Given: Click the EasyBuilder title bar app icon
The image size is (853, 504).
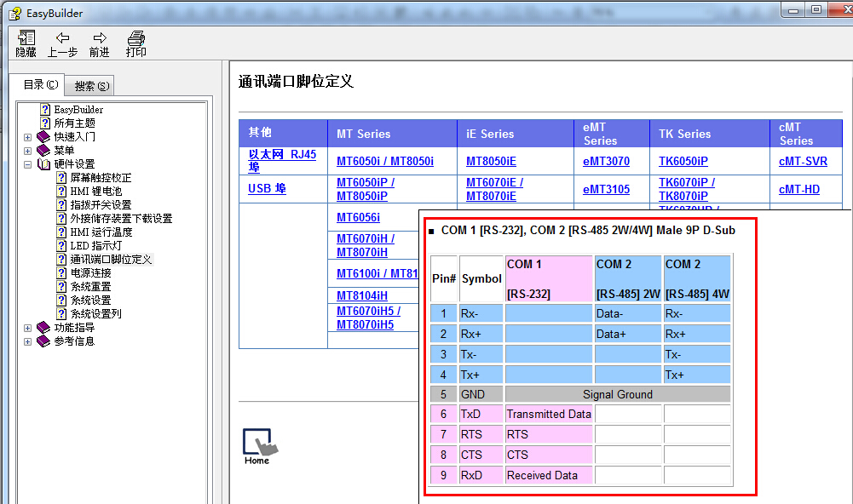Looking at the screenshot, I should point(15,13).
